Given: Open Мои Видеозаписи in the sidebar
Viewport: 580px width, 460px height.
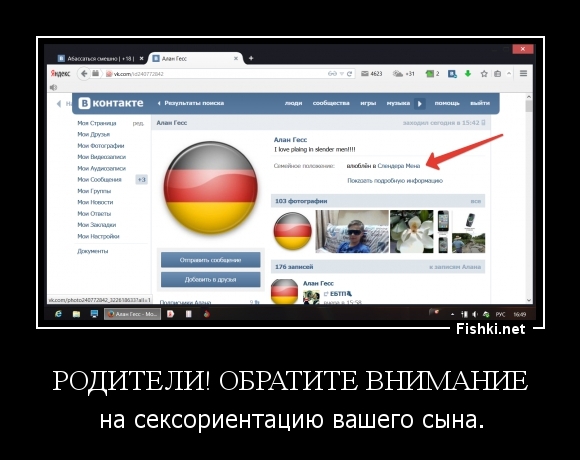Looking at the screenshot, I should (x=102, y=157).
